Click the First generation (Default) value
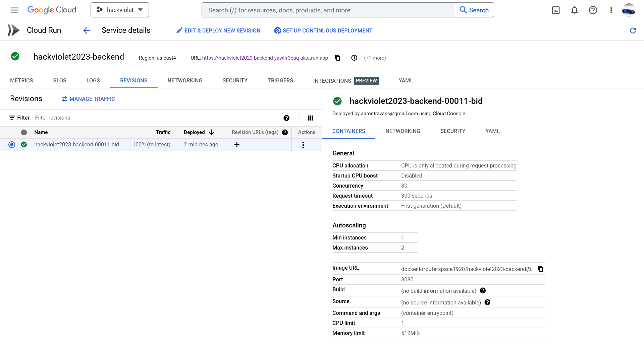Image resolution: width=644 pixels, height=346 pixels. 431,206
